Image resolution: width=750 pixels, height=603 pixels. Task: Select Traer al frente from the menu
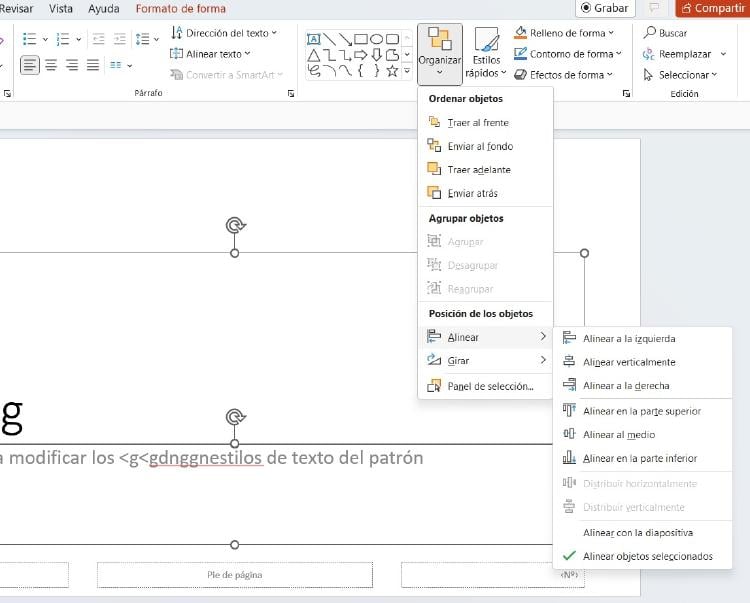tap(478, 123)
